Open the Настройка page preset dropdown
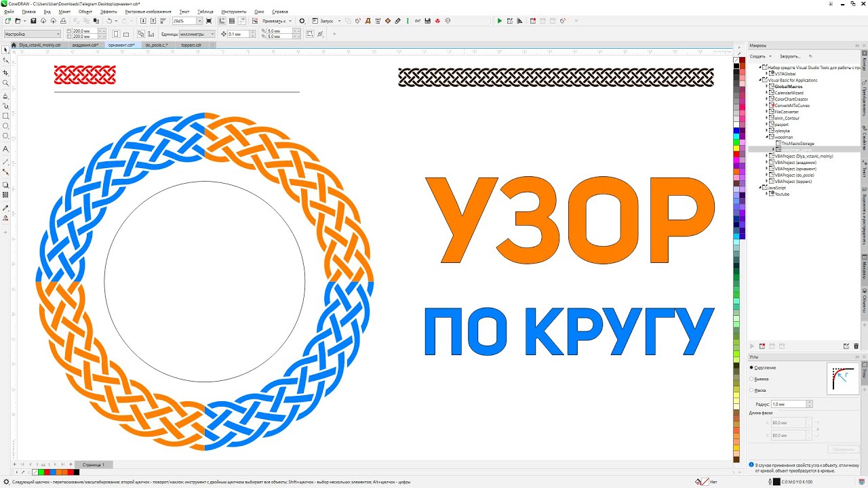The width and height of the screenshot is (868, 488). pos(32,34)
